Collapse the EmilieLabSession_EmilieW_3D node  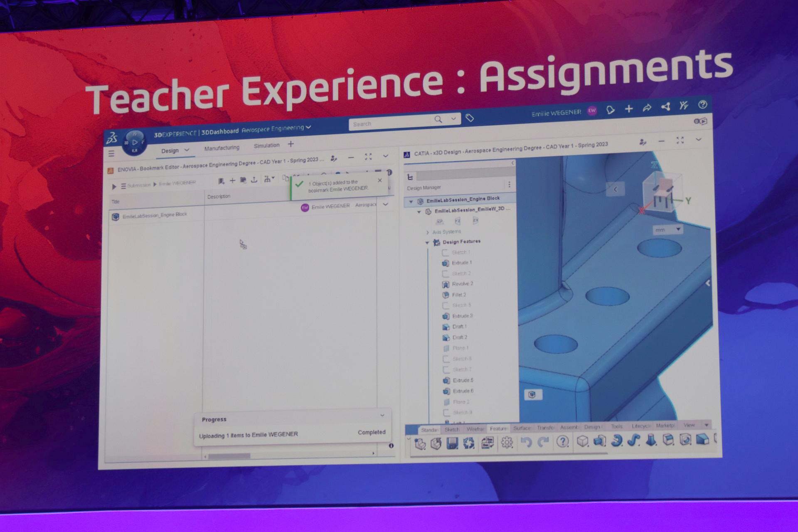[x=419, y=212]
